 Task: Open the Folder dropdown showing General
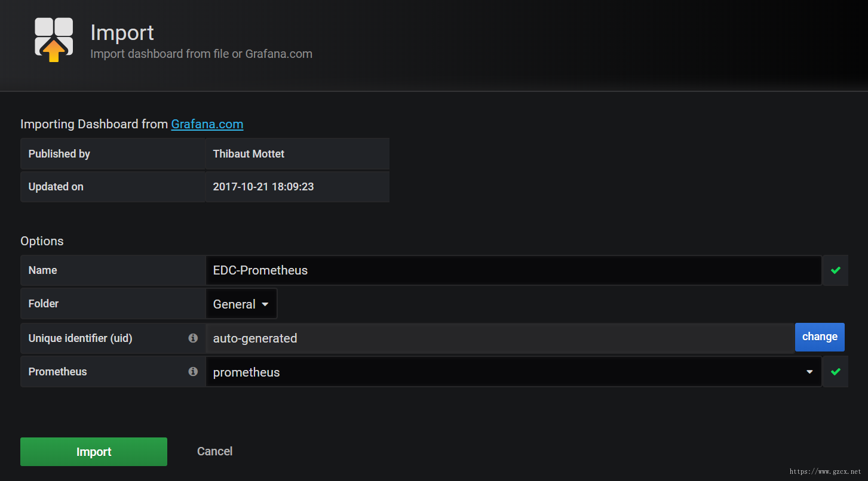pyautogui.click(x=241, y=304)
